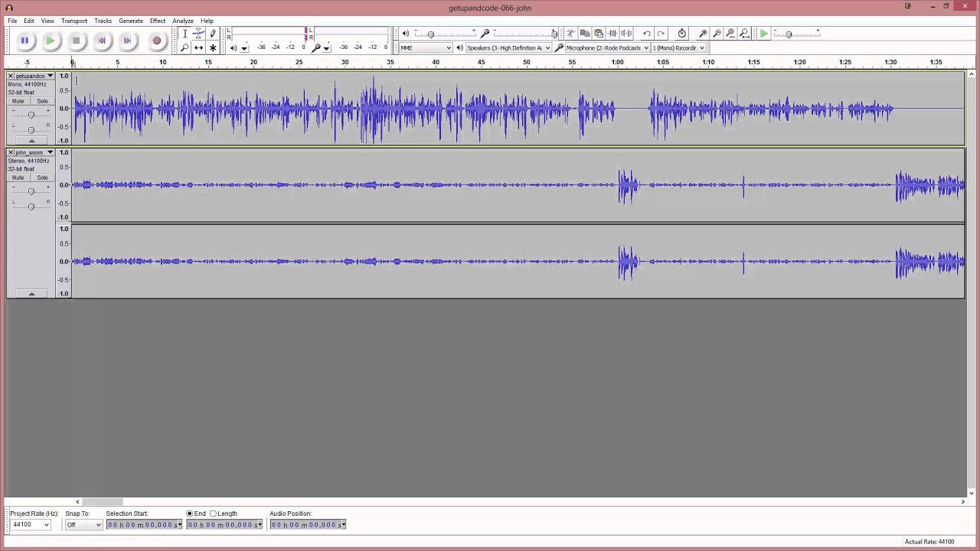Select the Draw (pencil) tool

point(213,34)
